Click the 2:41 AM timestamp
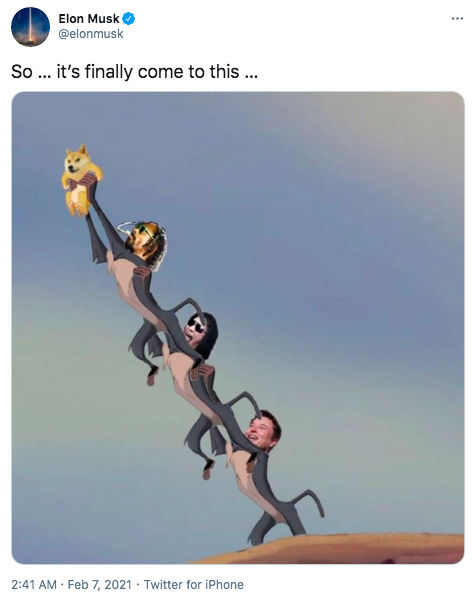The height and width of the screenshot is (603, 476). point(34,585)
